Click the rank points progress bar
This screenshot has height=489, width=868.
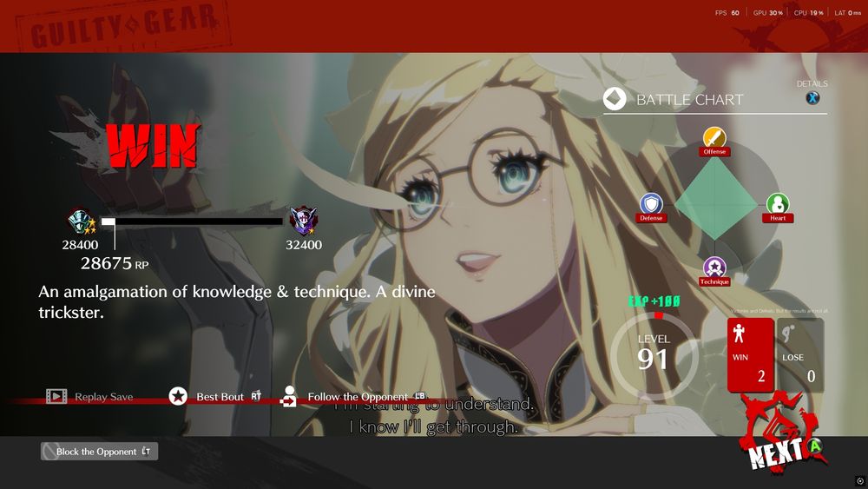point(192,221)
